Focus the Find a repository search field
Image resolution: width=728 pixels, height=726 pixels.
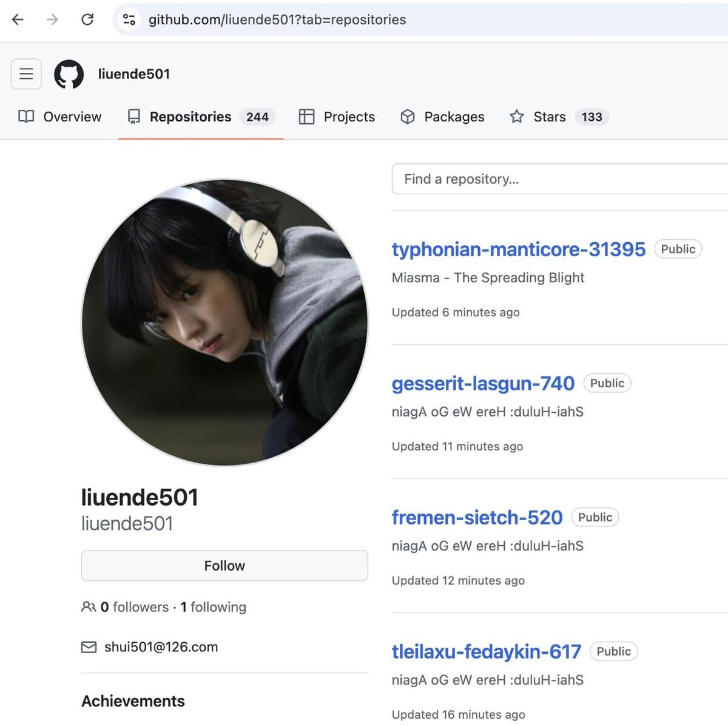tap(560, 179)
